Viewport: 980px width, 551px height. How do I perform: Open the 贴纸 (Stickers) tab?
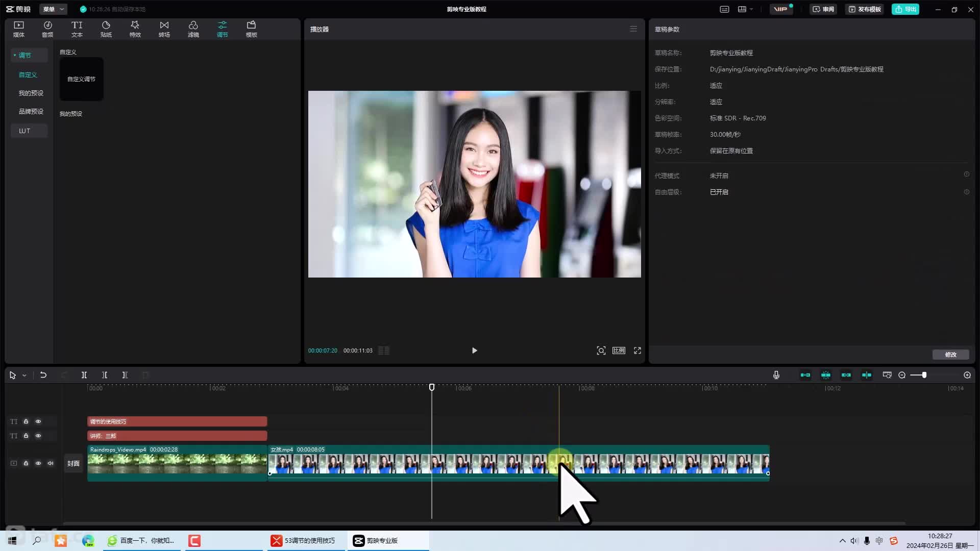tap(106, 29)
